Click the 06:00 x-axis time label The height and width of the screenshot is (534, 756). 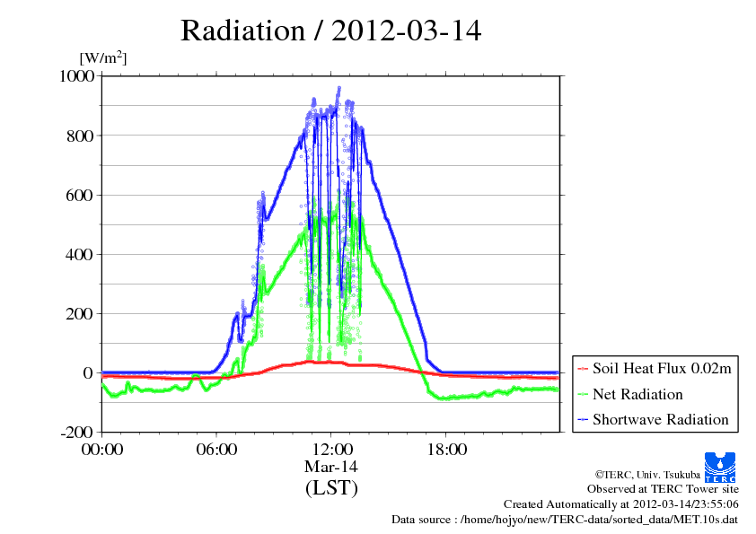pos(216,450)
